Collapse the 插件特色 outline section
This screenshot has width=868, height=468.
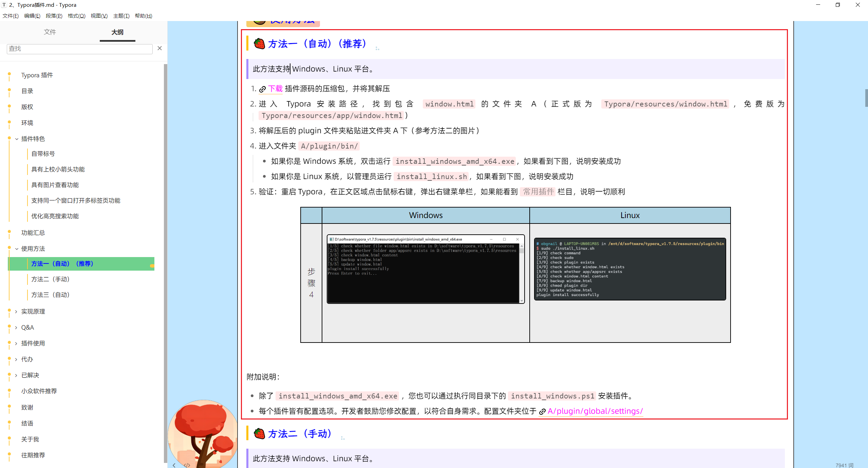[x=17, y=139]
